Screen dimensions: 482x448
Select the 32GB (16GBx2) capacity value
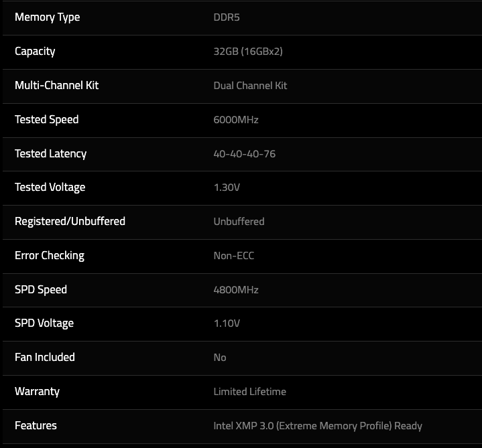pos(248,52)
